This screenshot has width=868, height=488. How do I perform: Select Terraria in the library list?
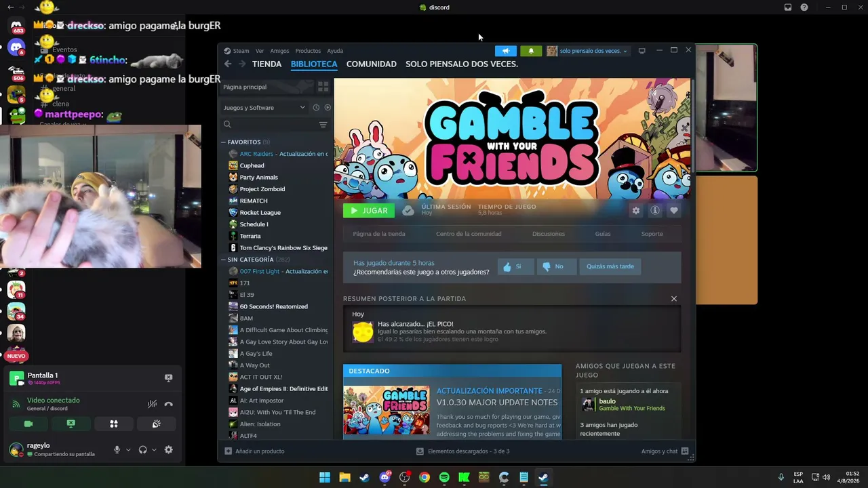point(250,236)
